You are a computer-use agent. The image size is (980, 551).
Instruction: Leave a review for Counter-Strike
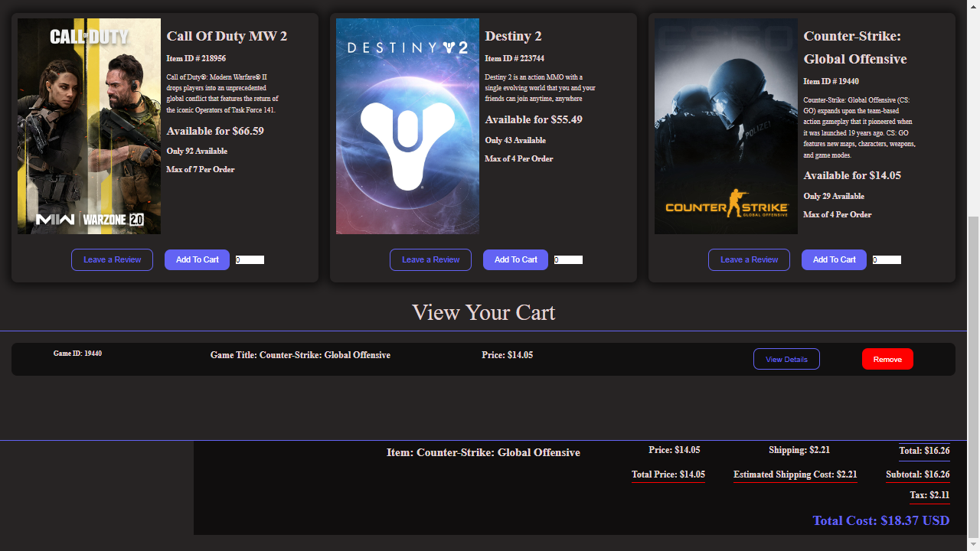coord(749,259)
